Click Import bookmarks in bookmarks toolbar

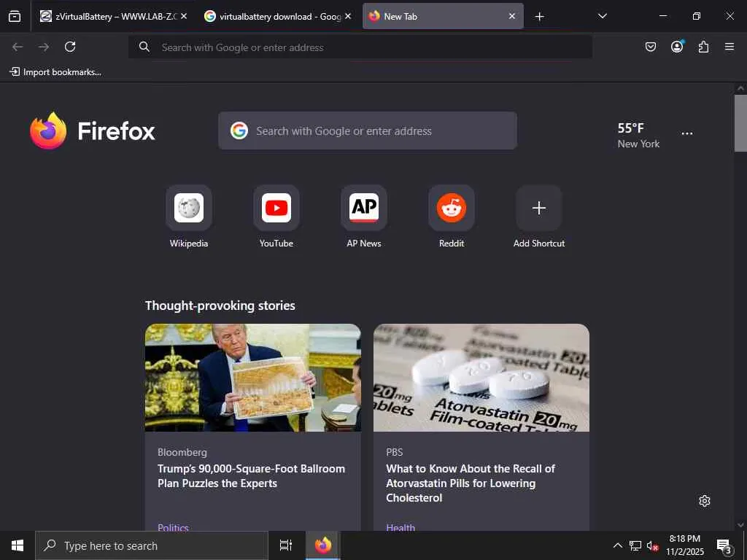click(x=55, y=72)
